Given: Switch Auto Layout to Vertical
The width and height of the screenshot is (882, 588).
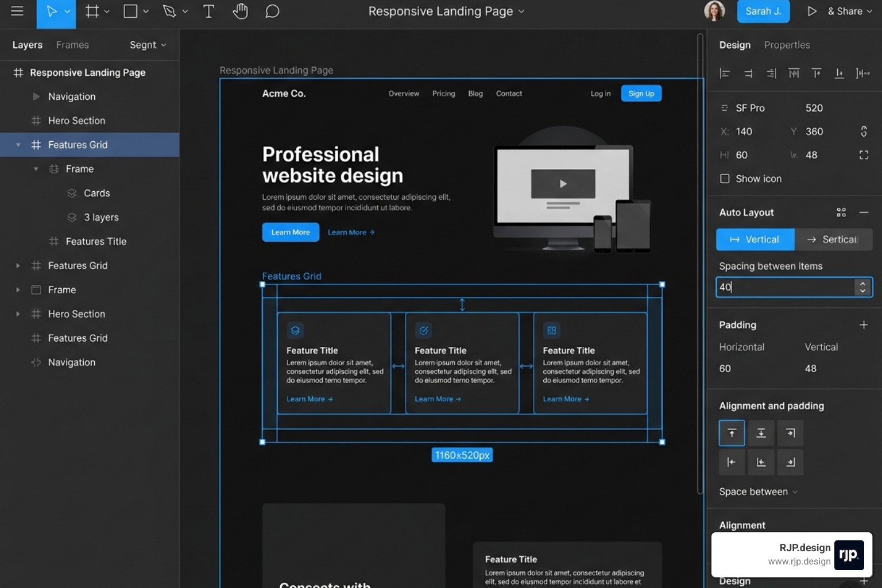Looking at the screenshot, I should [755, 239].
